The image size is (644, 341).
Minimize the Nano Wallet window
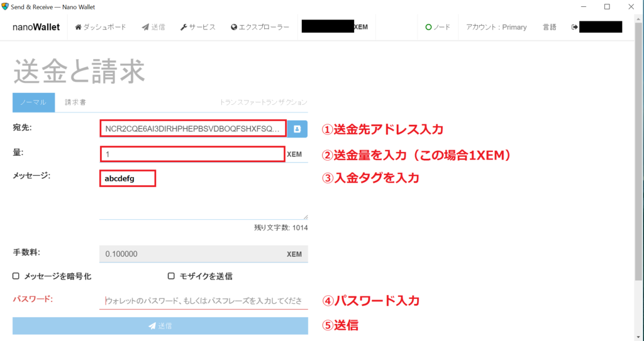(x=583, y=6)
